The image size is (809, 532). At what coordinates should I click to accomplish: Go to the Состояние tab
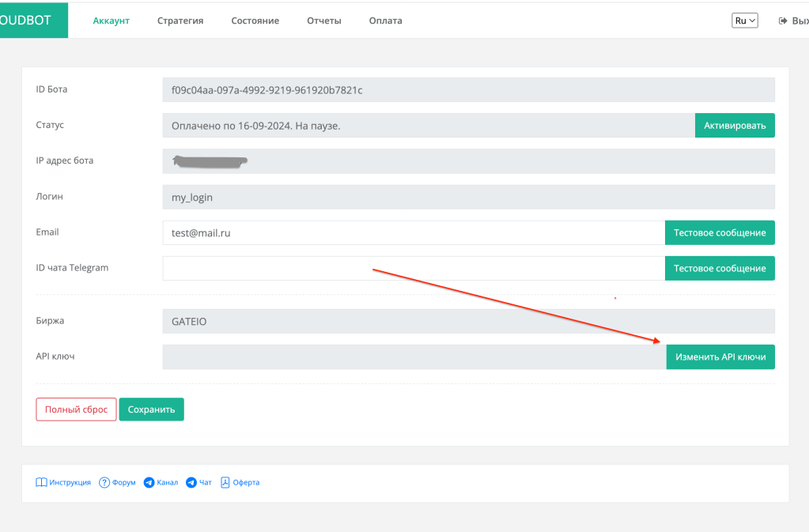click(x=255, y=21)
